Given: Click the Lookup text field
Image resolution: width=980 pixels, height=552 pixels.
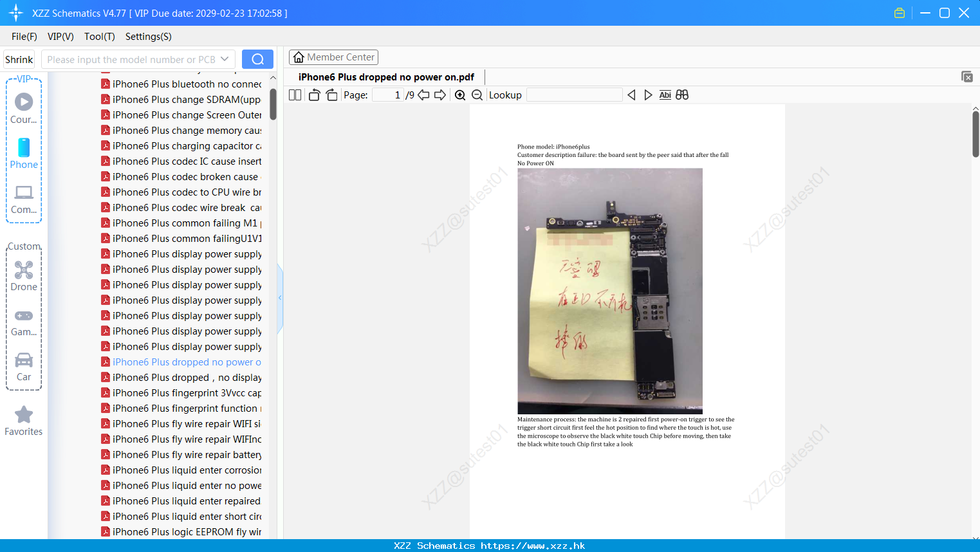Looking at the screenshot, I should [575, 95].
